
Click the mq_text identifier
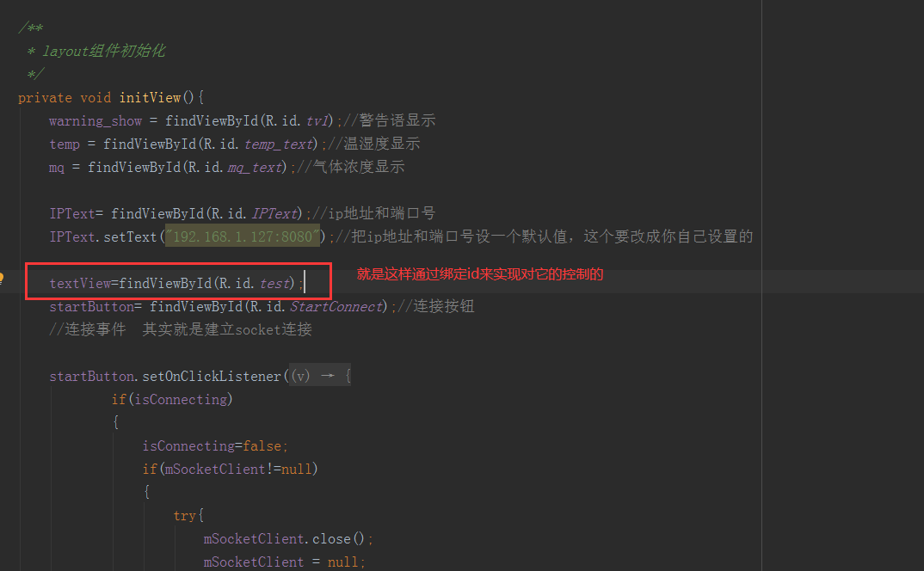tap(255, 167)
